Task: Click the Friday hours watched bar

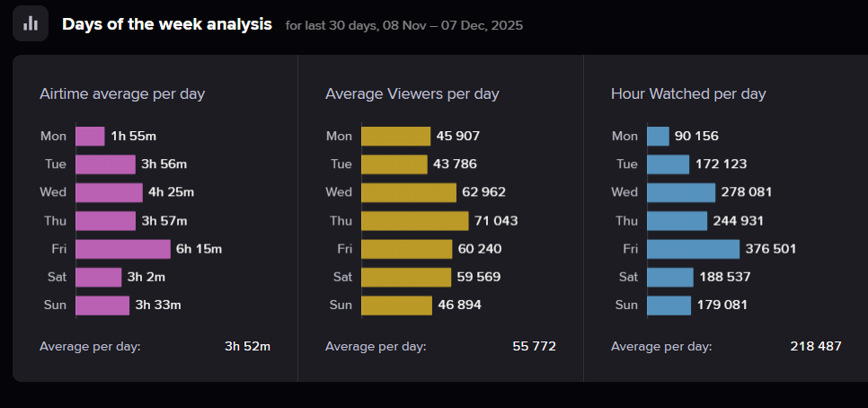Action: click(x=694, y=249)
